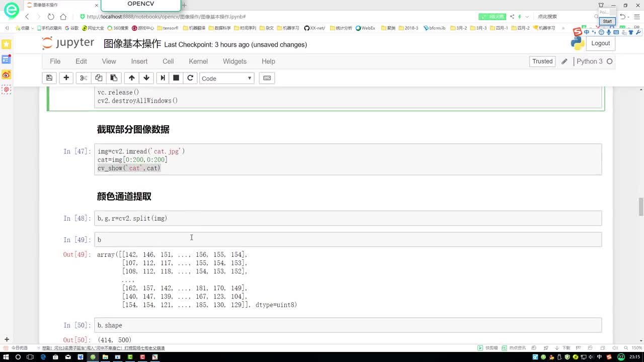Insert a cell below using the plus icon
The width and height of the screenshot is (644, 362).
tap(66, 78)
